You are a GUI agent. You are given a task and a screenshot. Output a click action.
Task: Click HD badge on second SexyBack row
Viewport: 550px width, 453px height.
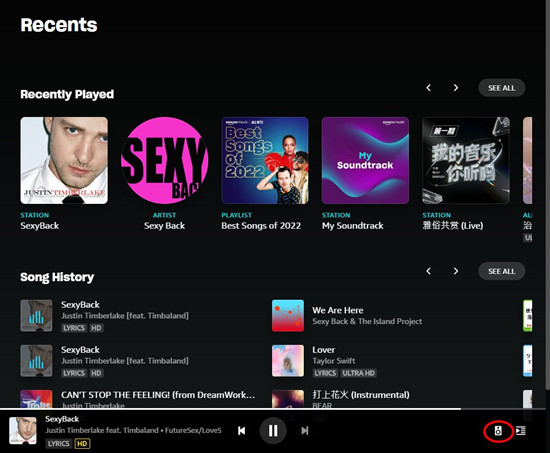coord(96,373)
